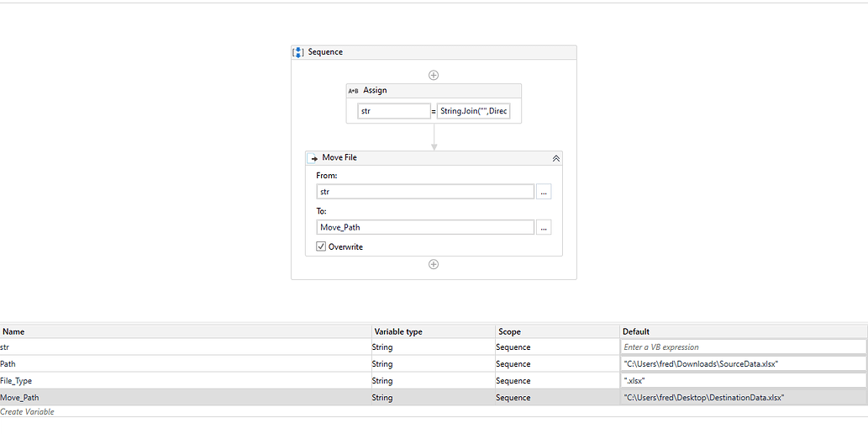Image resolution: width=868 pixels, height=434 pixels.
Task: Click the plus icon above Assign
Action: tap(434, 75)
